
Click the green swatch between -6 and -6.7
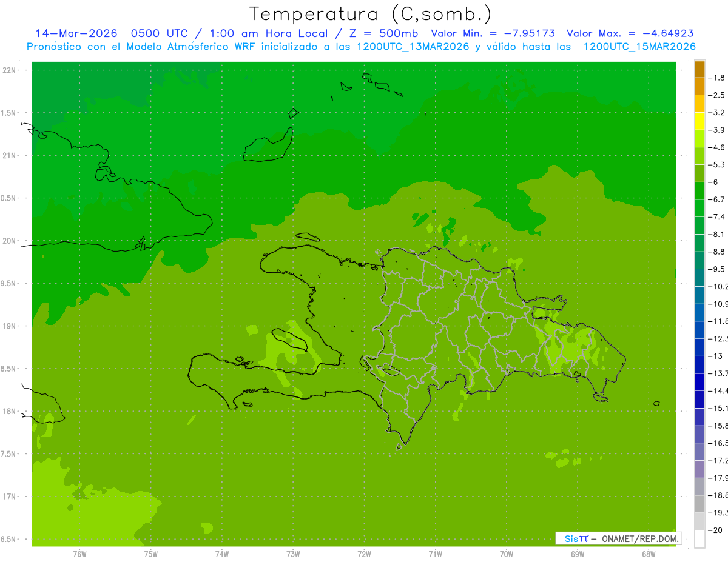point(699,191)
